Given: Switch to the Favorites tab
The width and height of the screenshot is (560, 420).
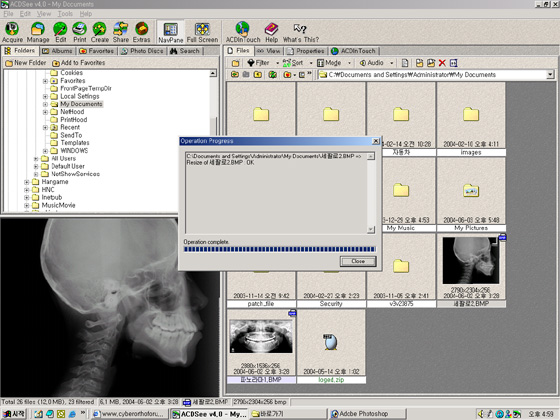Looking at the screenshot, I should pos(97,51).
